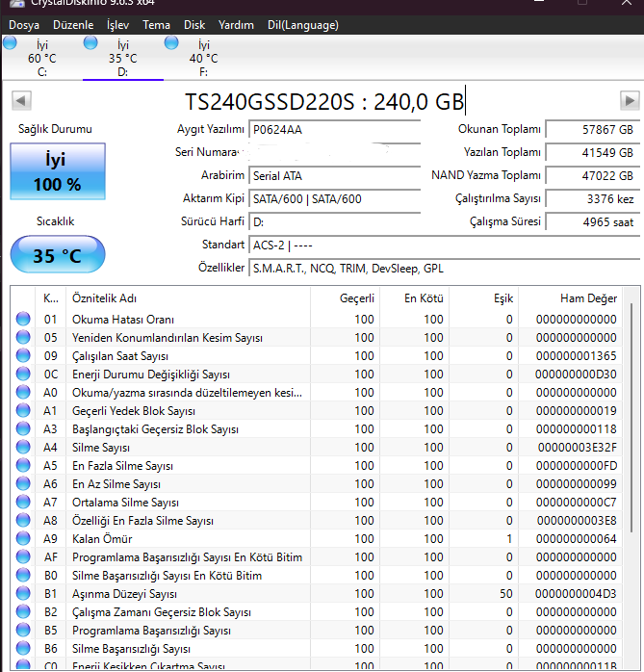
Task: Click status orb for attribute A1 row
Action: tap(23, 410)
